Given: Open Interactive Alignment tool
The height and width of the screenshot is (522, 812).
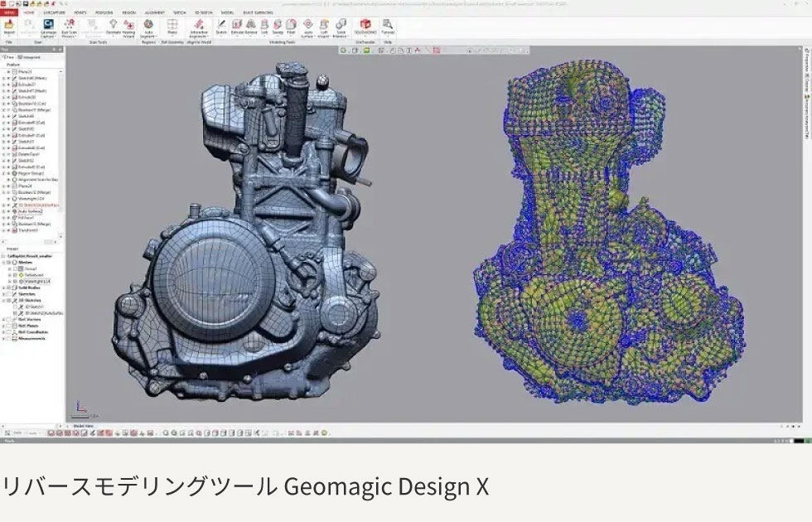Looking at the screenshot, I should (x=198, y=28).
